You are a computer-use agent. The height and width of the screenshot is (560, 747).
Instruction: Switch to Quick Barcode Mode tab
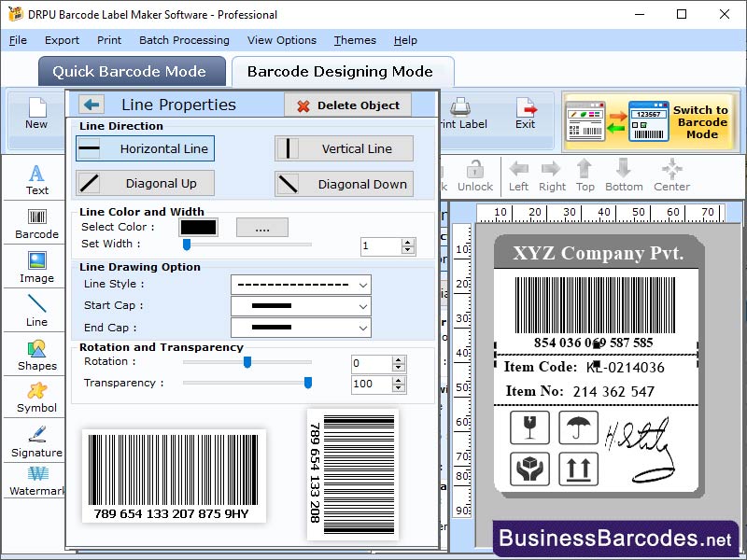132,72
